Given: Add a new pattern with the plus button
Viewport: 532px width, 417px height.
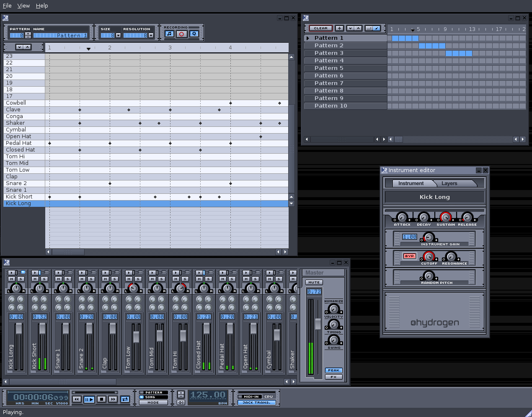Looking at the screenshot, I should click(x=339, y=28).
